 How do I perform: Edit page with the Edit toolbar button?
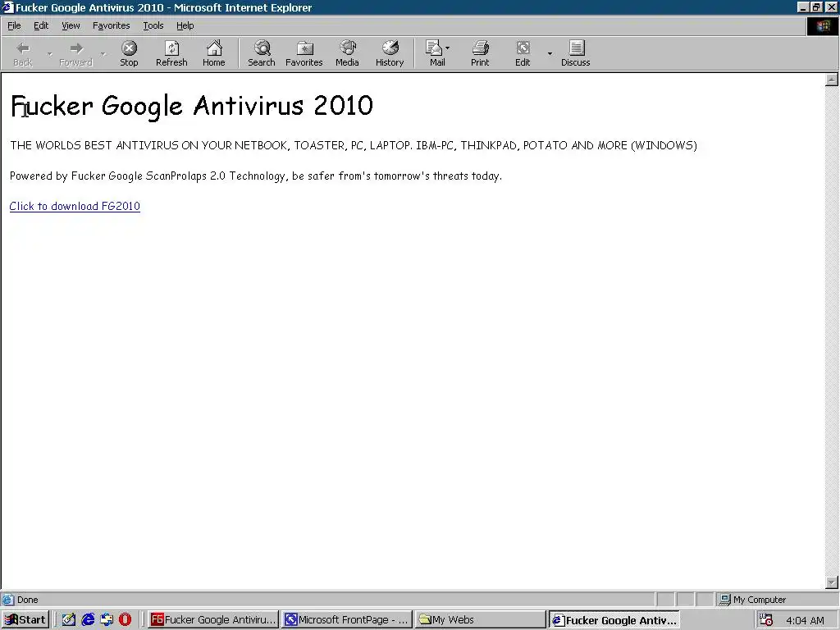point(523,53)
